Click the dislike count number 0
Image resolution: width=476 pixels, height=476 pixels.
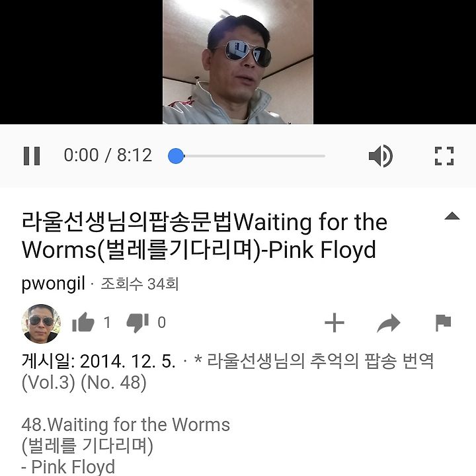click(x=162, y=323)
